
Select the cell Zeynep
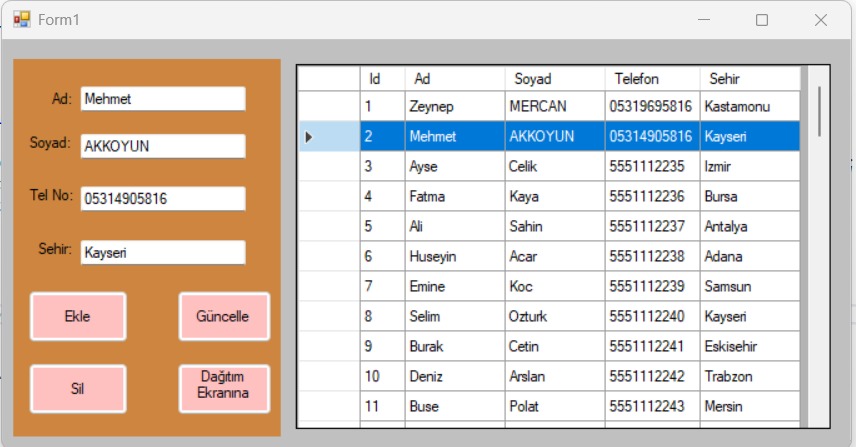click(x=455, y=106)
